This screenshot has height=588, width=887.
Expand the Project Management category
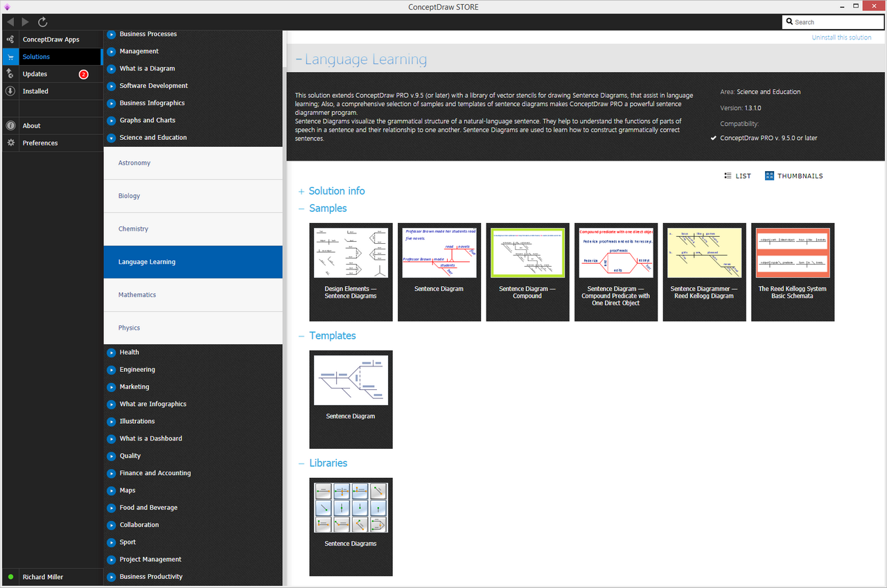point(112,560)
